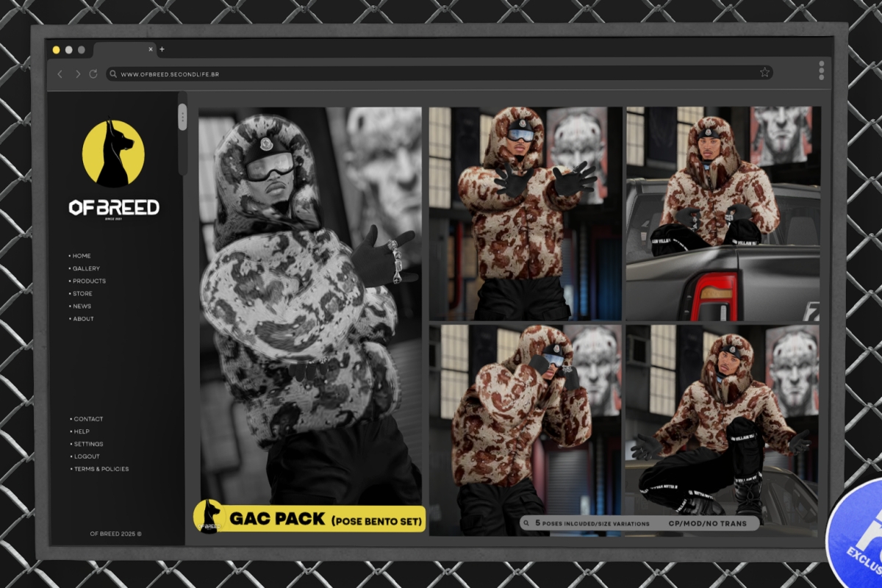882x588 pixels.
Task: Click the Of Breed dog logo
Action: [113, 154]
